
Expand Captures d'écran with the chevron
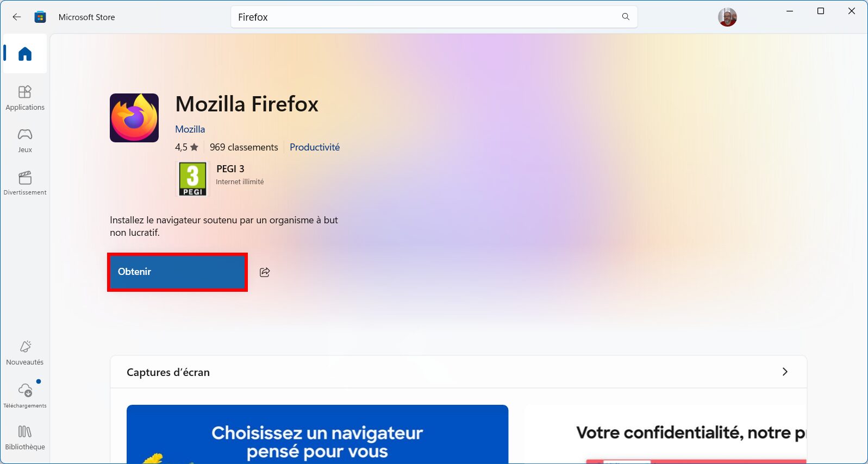[785, 372]
